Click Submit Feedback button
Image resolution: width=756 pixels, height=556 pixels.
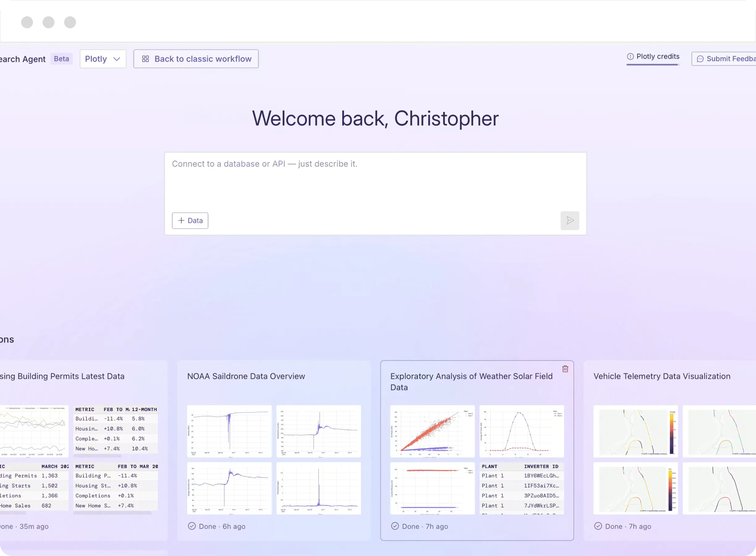724,59
